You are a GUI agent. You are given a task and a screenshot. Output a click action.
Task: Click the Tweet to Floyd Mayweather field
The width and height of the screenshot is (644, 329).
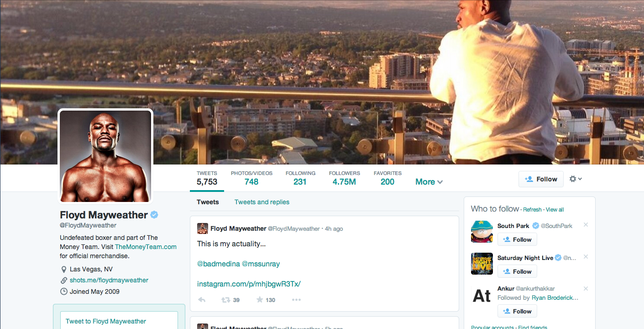tap(119, 321)
